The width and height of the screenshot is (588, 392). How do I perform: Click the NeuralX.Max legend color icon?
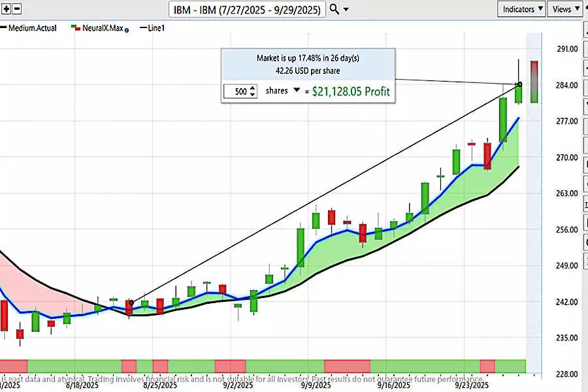coord(76,28)
